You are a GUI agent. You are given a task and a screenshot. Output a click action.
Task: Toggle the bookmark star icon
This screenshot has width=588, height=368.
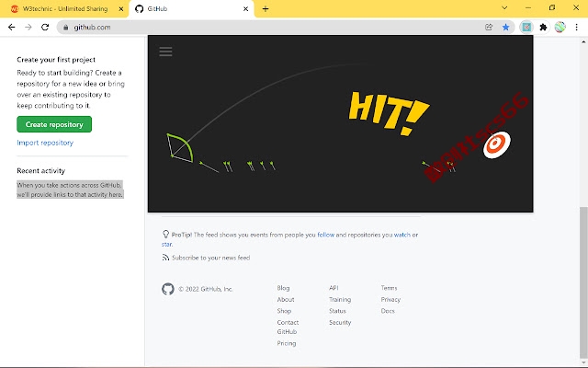point(506,27)
